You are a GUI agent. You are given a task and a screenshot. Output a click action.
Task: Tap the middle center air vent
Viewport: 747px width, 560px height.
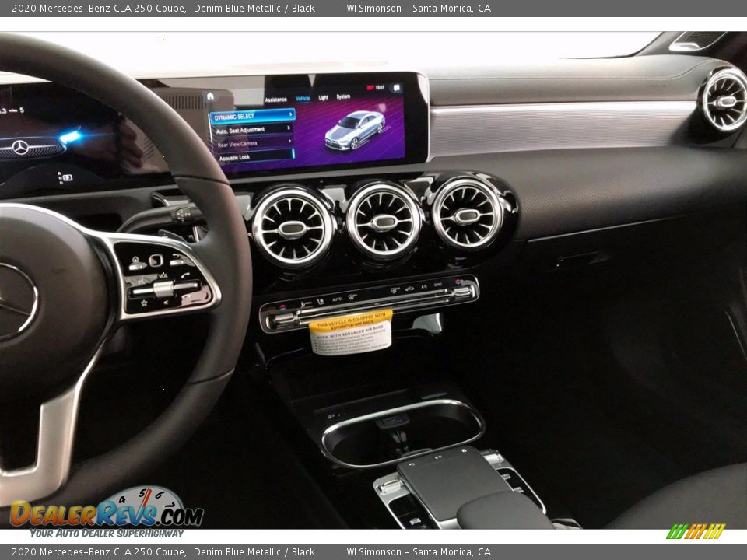[x=384, y=222]
